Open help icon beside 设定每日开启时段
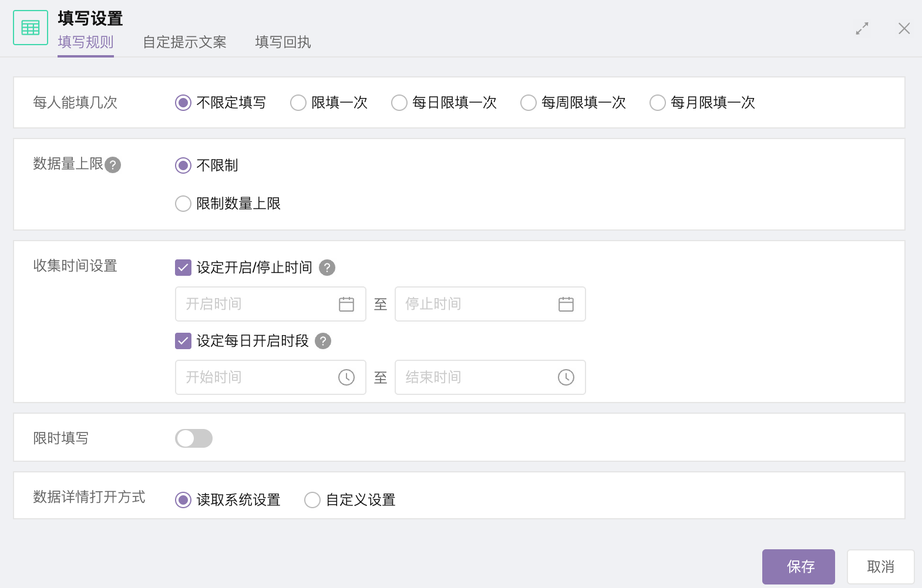 [323, 341]
